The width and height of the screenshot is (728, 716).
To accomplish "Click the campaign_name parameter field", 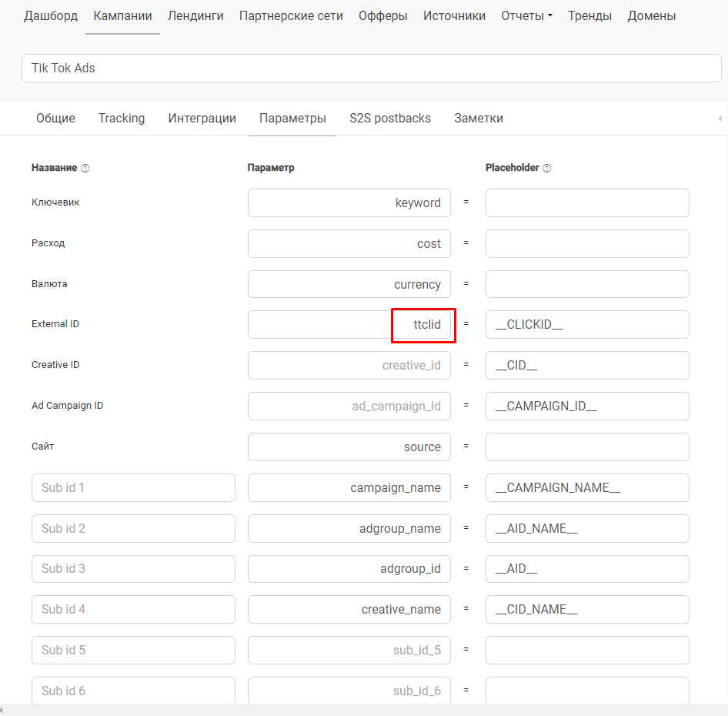I will click(349, 487).
